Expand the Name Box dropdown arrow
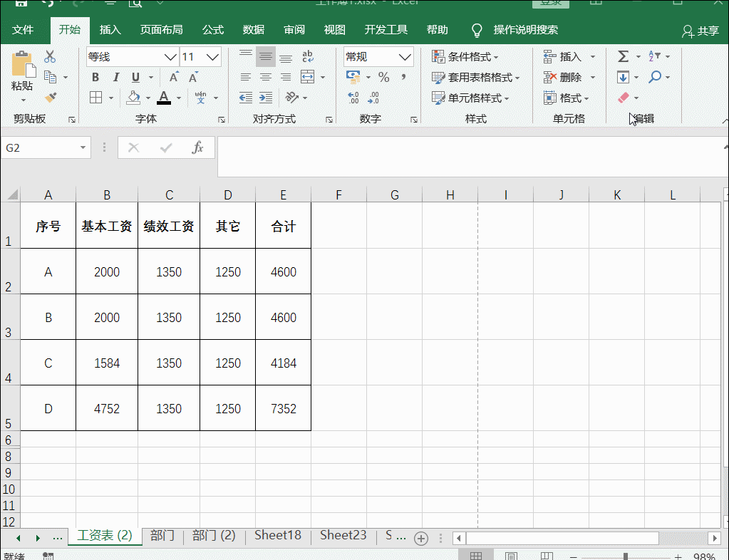The width and height of the screenshot is (729, 560). (83, 147)
